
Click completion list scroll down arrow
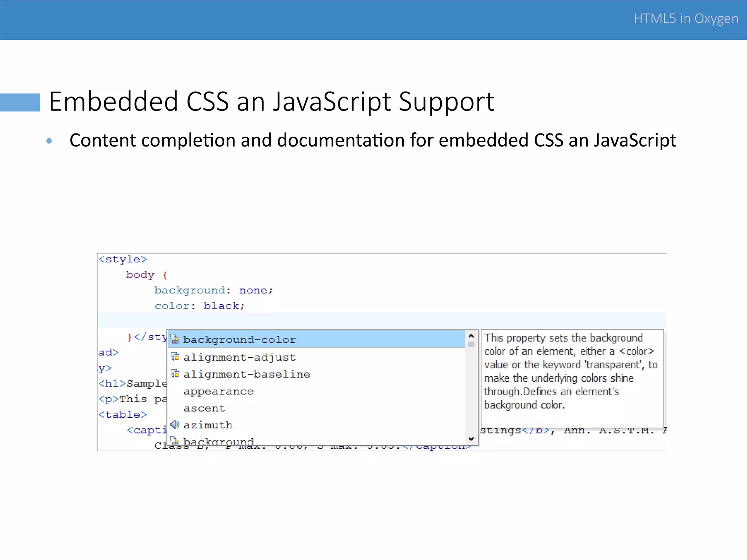(471, 439)
